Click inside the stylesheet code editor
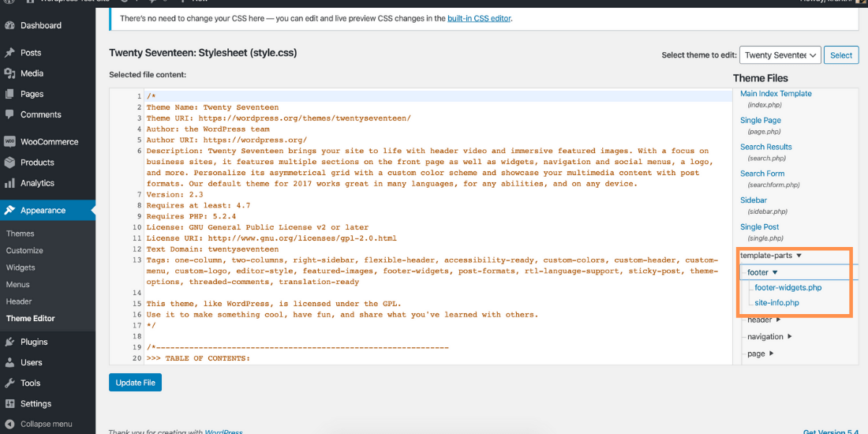 (421, 226)
